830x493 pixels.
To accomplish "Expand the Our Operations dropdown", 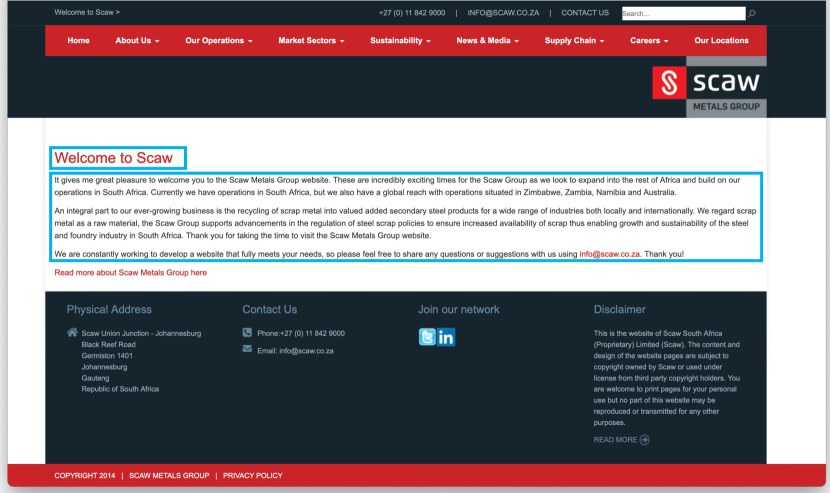I will coord(219,40).
